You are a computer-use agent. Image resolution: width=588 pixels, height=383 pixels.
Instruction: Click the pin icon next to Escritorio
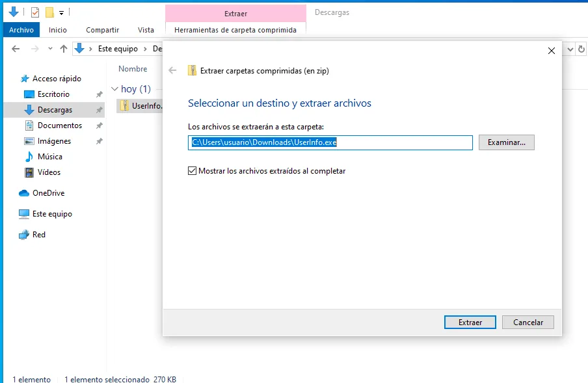coord(99,94)
